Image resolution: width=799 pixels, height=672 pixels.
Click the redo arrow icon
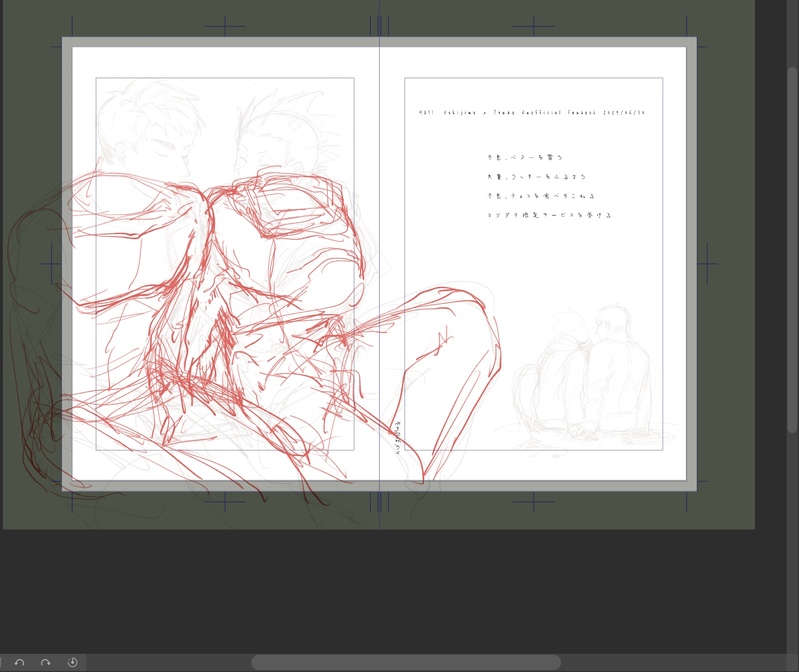coord(45,662)
